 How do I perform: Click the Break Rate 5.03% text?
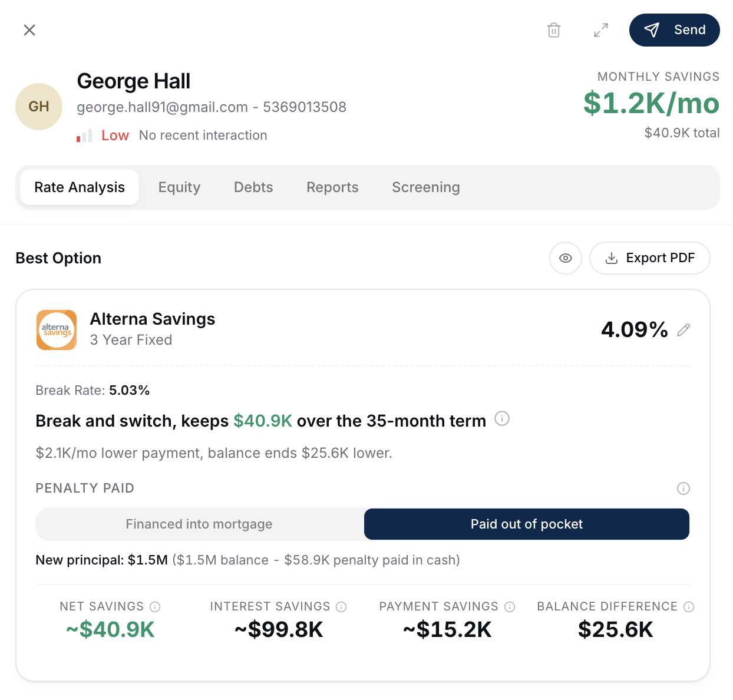[93, 391]
